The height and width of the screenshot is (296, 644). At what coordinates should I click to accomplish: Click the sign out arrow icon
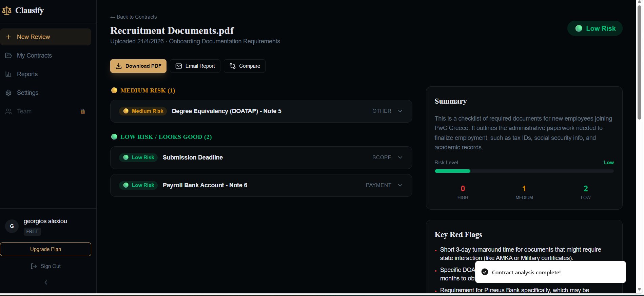[34, 266]
